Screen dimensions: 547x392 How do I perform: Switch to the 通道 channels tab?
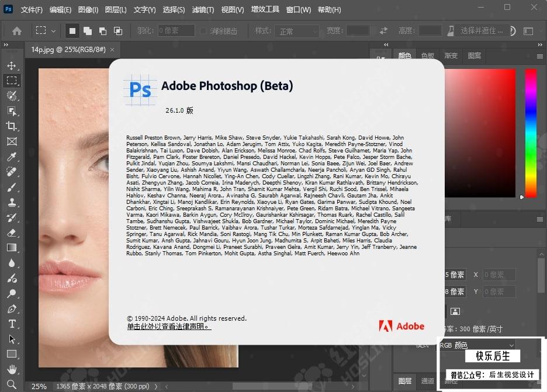pyautogui.click(x=428, y=381)
